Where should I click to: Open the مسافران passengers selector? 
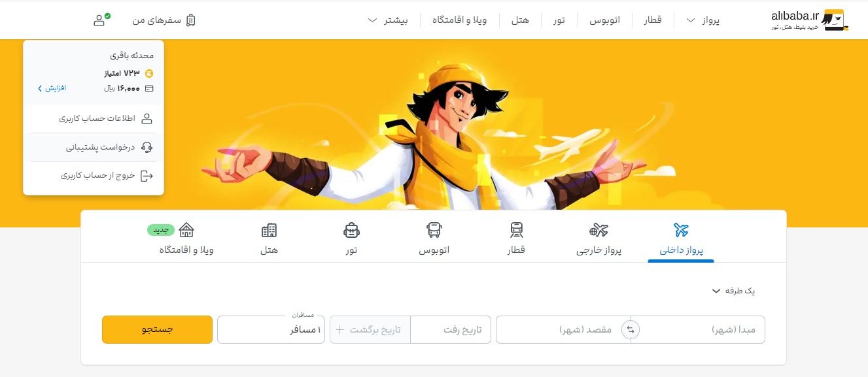click(x=271, y=329)
